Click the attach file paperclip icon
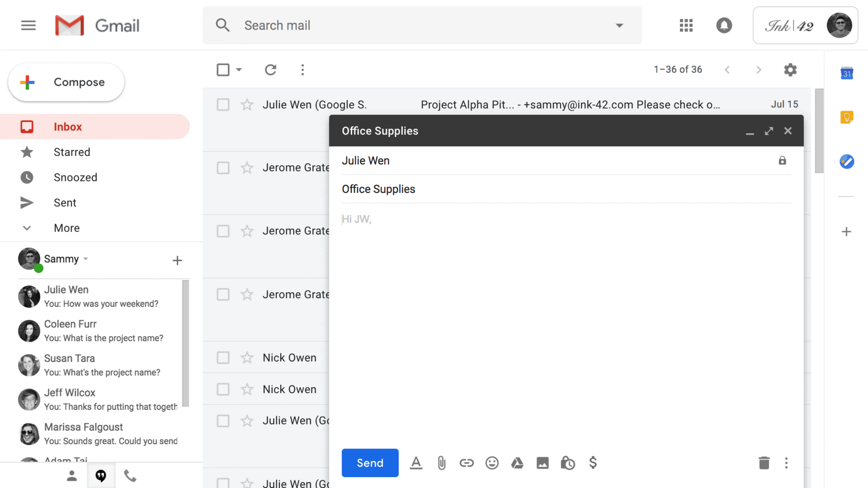This screenshot has height=488, width=868. coord(442,463)
